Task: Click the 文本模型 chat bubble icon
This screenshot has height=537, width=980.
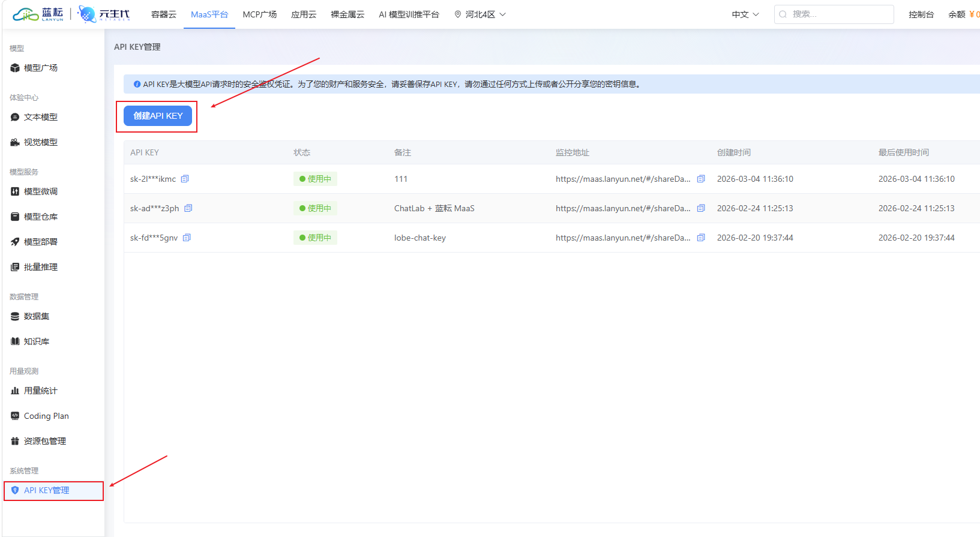Action: click(x=15, y=117)
